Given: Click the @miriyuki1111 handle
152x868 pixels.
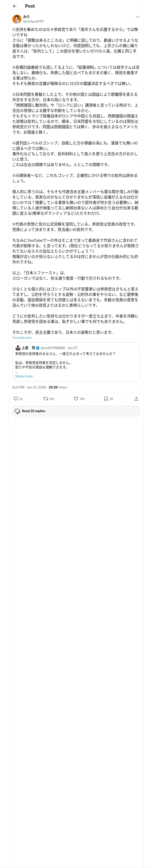Looking at the screenshot, I should click(x=33, y=21).
